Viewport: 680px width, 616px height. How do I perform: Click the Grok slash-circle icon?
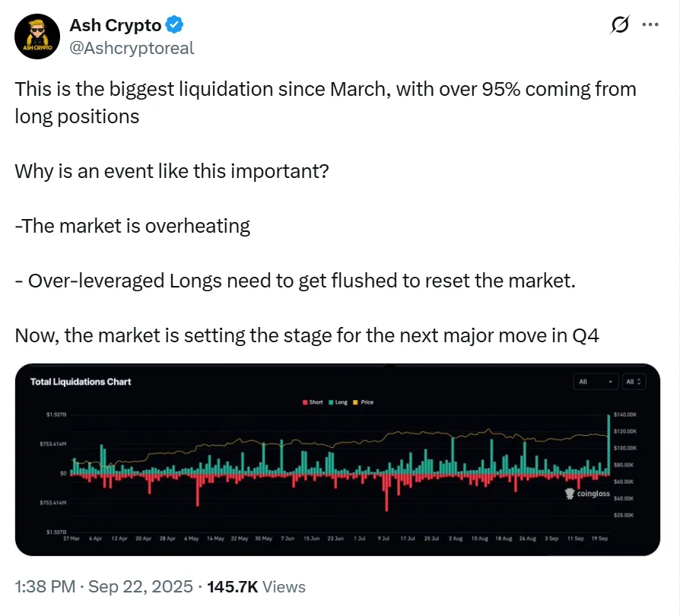click(x=620, y=25)
